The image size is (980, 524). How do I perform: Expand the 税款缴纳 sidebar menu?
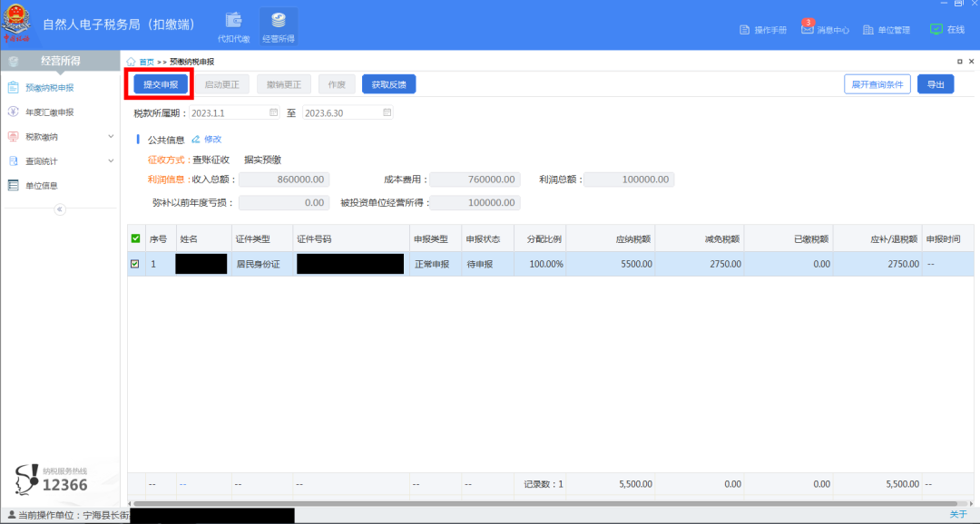[111, 137]
